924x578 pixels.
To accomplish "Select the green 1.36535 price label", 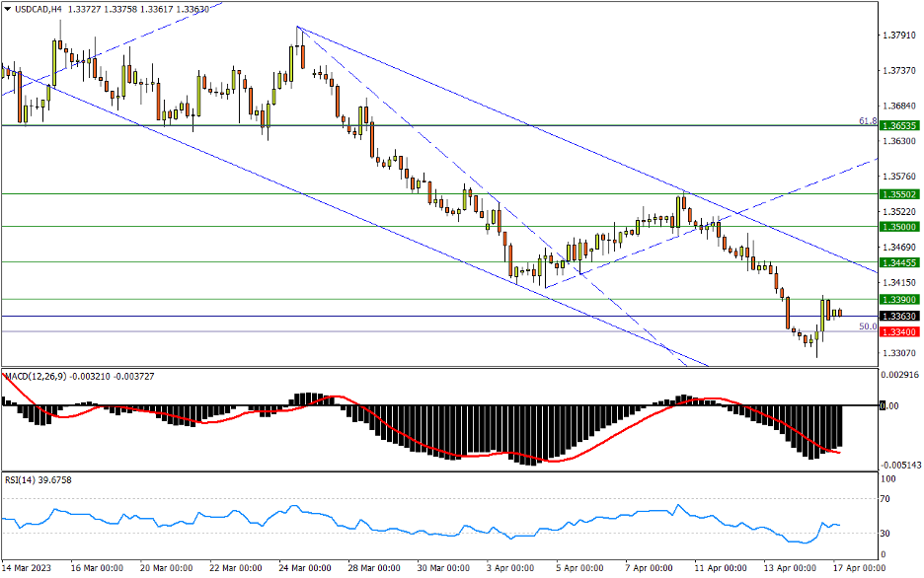I will 900,126.
